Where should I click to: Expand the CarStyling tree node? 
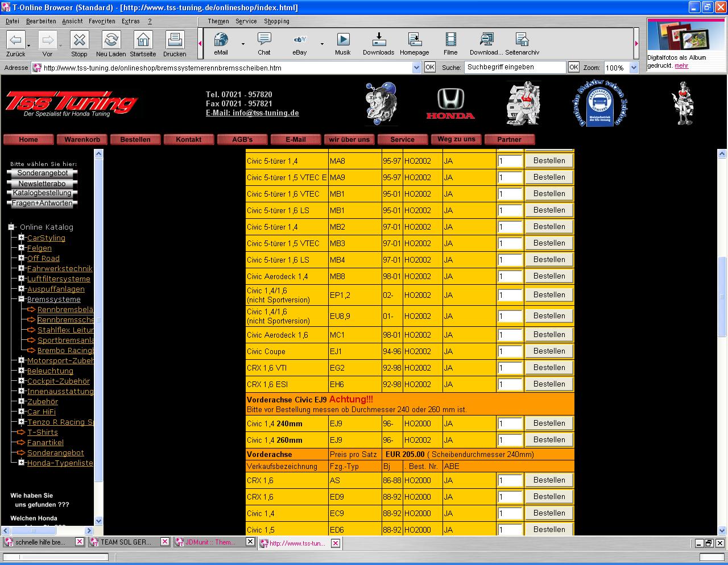(21, 238)
